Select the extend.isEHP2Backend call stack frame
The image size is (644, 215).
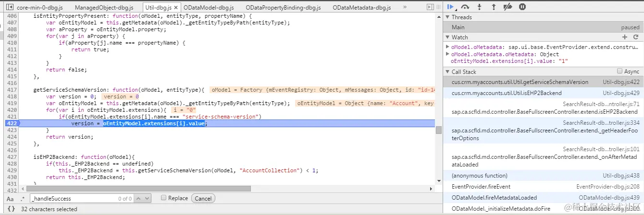pos(543,108)
